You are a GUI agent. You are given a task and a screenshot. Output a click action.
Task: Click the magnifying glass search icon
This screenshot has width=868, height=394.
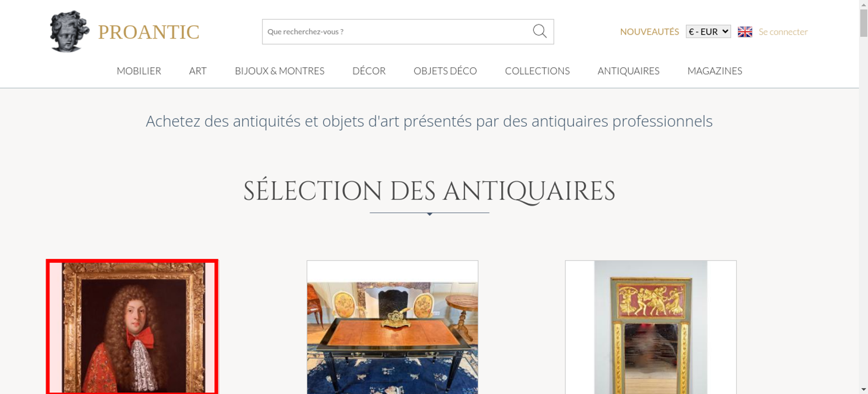coord(539,31)
